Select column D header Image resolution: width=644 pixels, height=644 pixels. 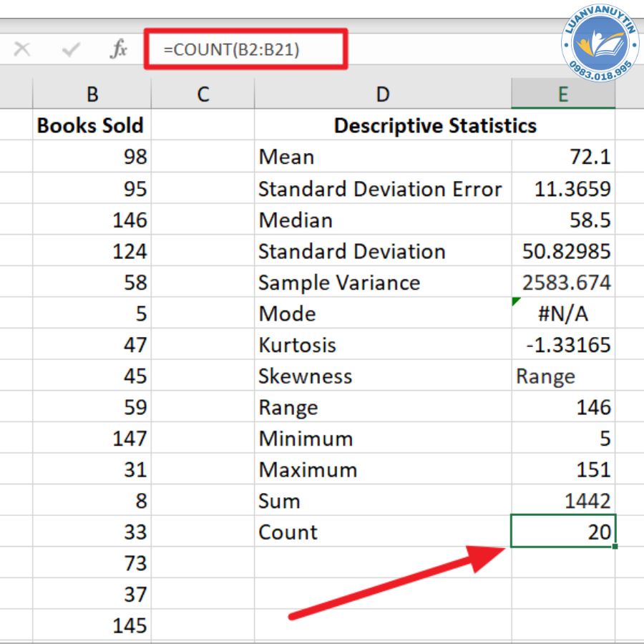[x=383, y=94]
